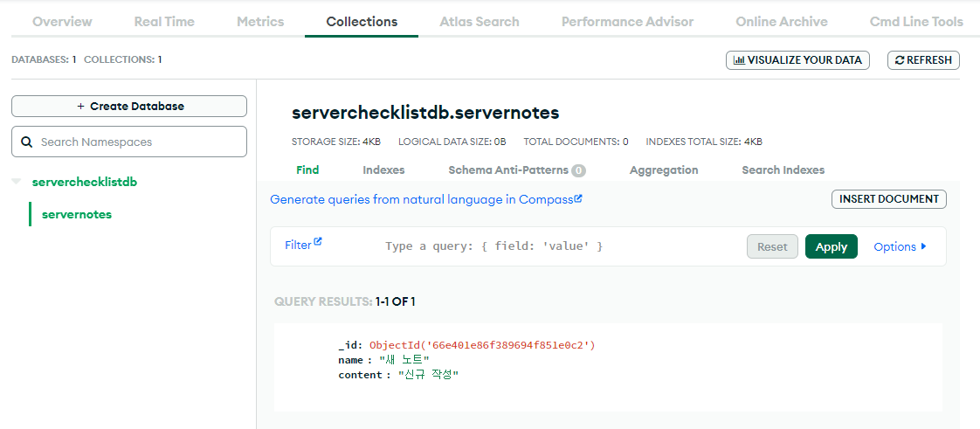Apply the query filter
The width and height of the screenshot is (980, 429).
832,246
